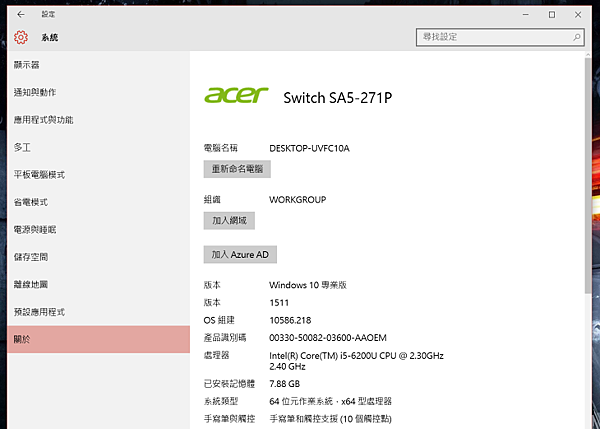The height and width of the screenshot is (429, 600).
Task: Click the WORKGROUP value
Action: (x=298, y=200)
